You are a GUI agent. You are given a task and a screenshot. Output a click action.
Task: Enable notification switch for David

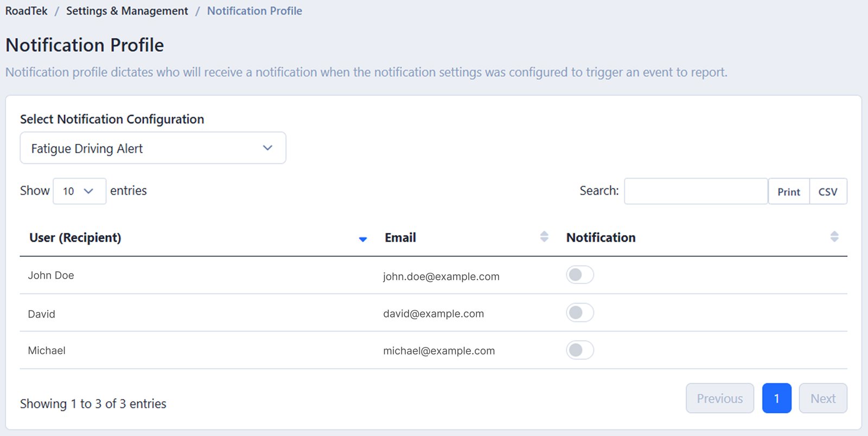(580, 313)
